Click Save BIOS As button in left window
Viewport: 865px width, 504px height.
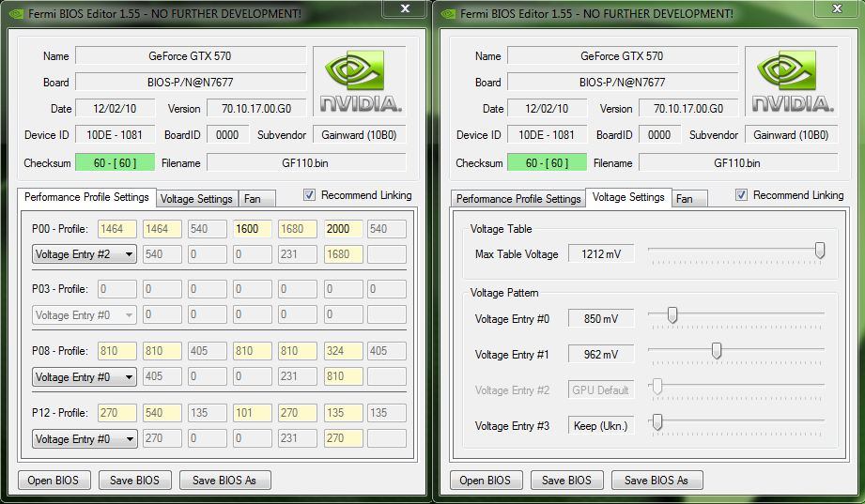coord(224,481)
